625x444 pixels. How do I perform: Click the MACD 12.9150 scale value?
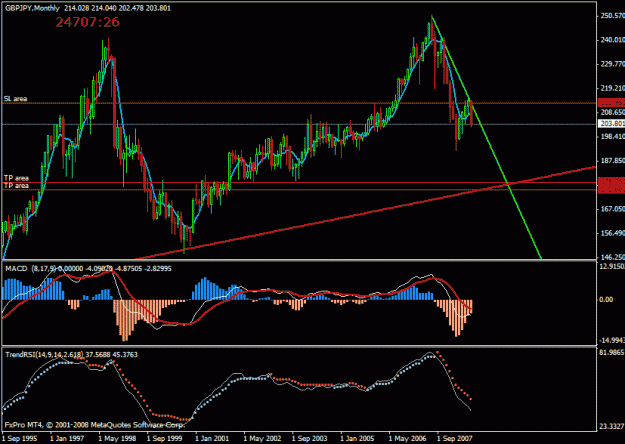612,266
